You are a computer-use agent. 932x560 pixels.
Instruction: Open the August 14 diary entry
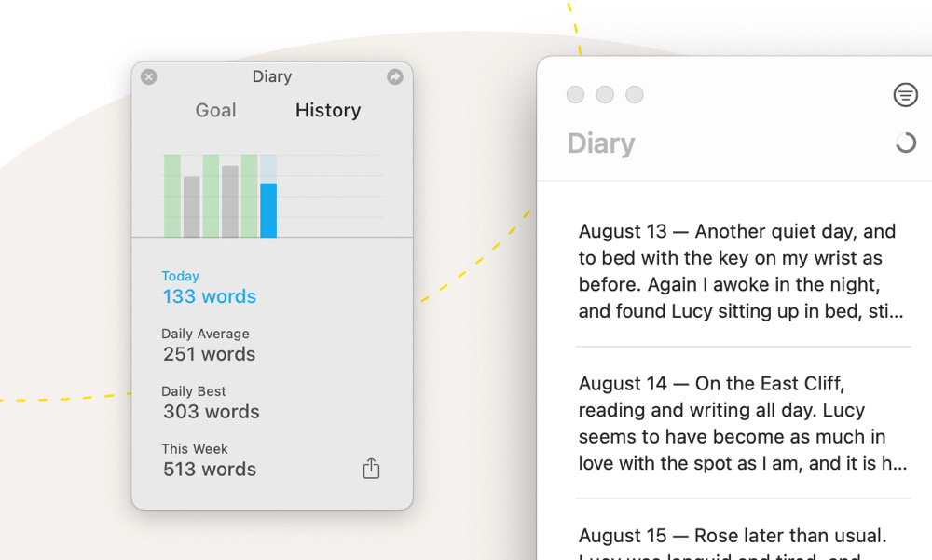click(742, 423)
